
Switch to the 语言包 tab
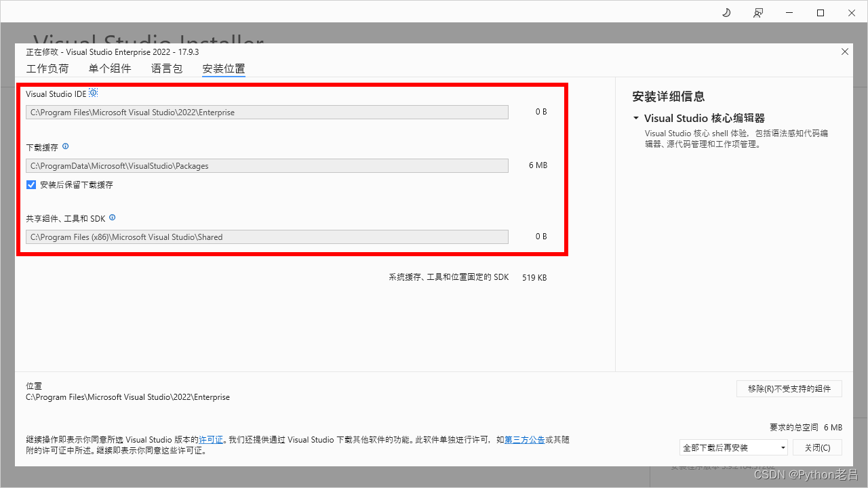coord(167,68)
